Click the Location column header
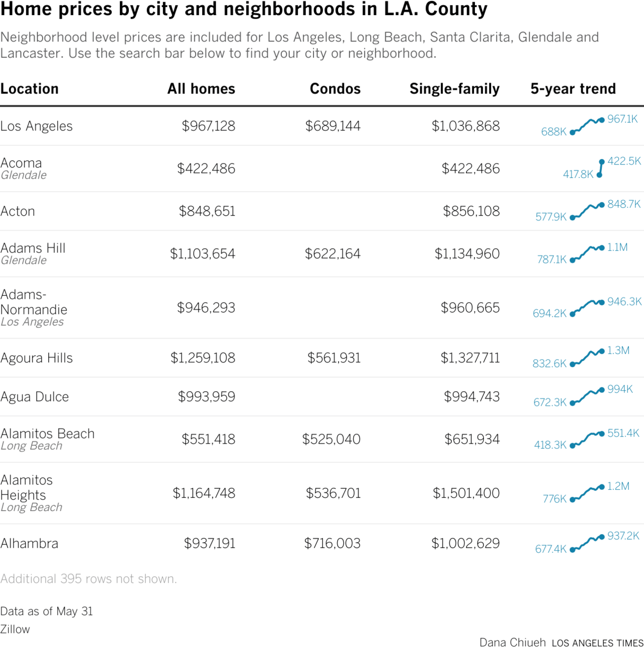 30,89
